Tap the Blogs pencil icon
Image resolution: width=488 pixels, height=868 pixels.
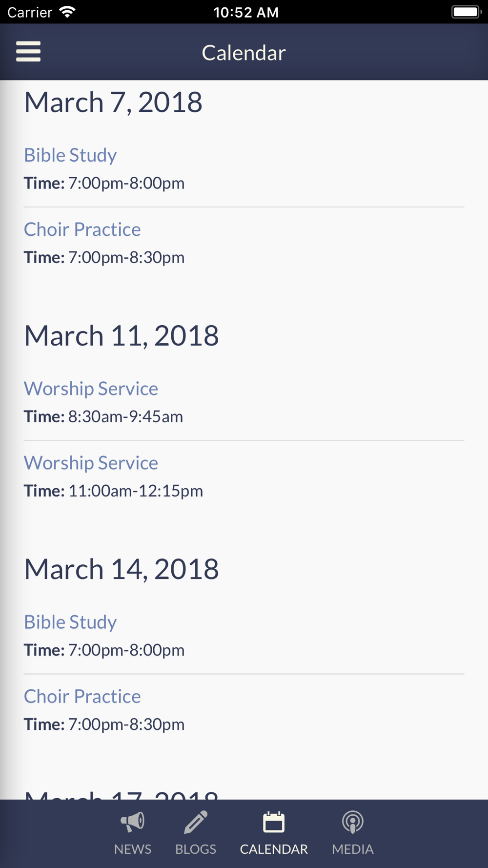pos(196,822)
